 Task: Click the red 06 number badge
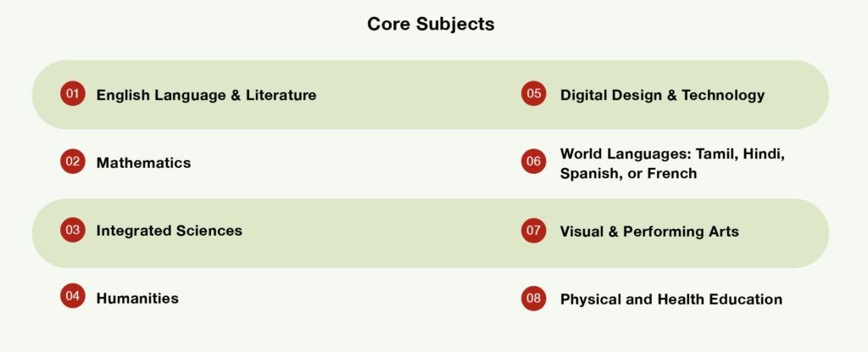point(533,161)
